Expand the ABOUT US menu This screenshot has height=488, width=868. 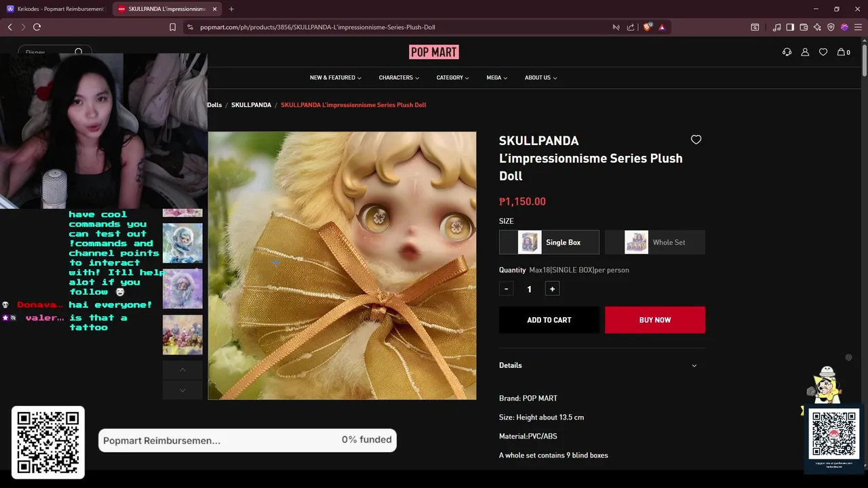coord(540,78)
